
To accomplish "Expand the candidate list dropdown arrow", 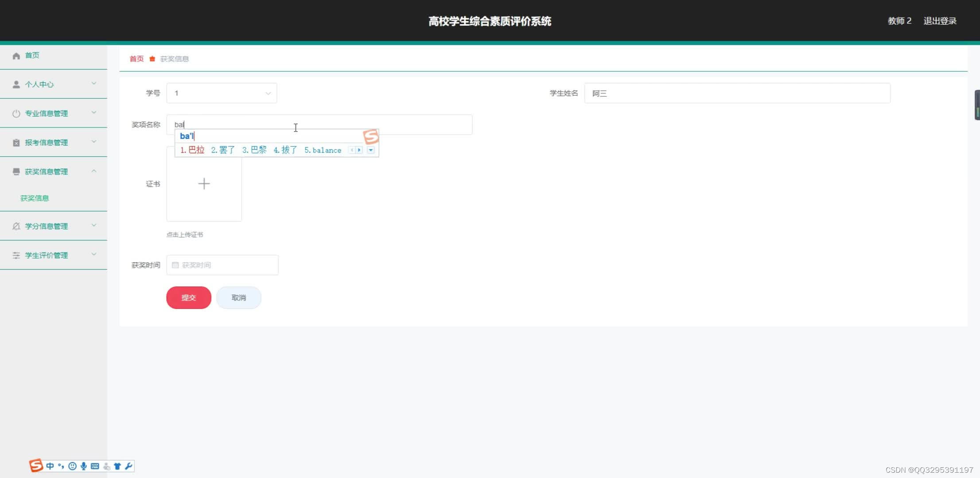I will pos(371,150).
